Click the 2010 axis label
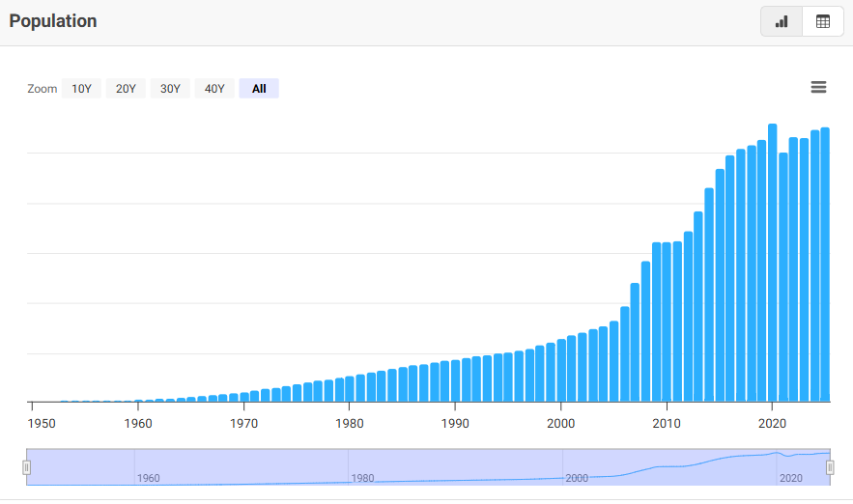 [x=667, y=424]
